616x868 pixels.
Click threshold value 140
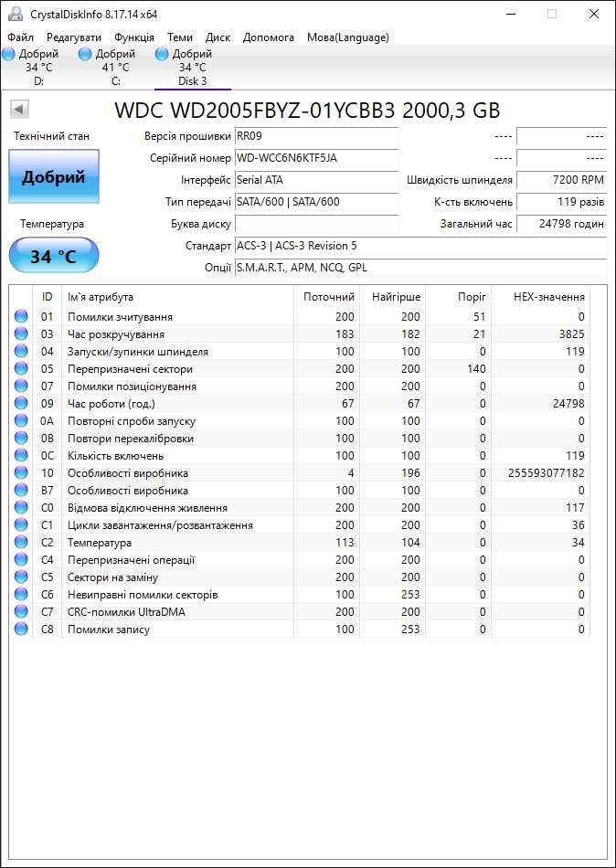[x=476, y=369]
